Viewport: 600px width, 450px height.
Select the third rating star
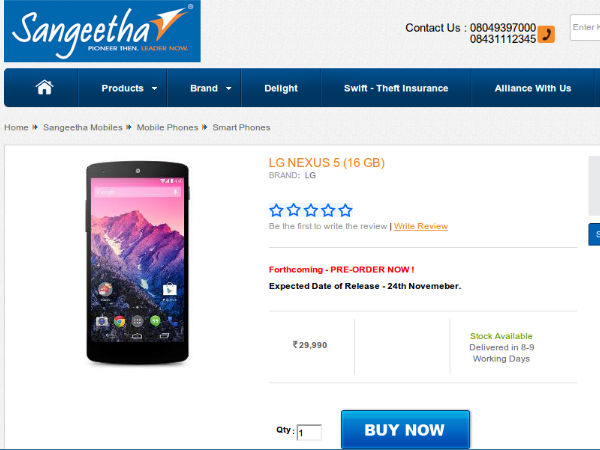point(311,210)
